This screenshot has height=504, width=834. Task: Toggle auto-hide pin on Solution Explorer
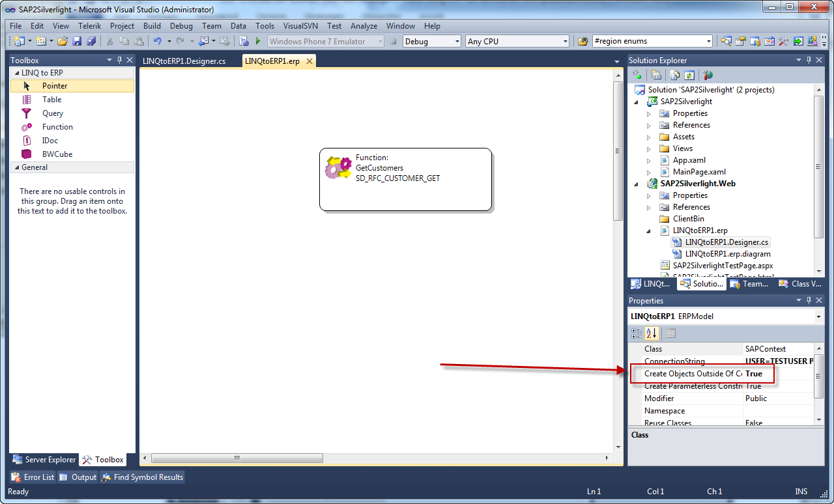809,60
